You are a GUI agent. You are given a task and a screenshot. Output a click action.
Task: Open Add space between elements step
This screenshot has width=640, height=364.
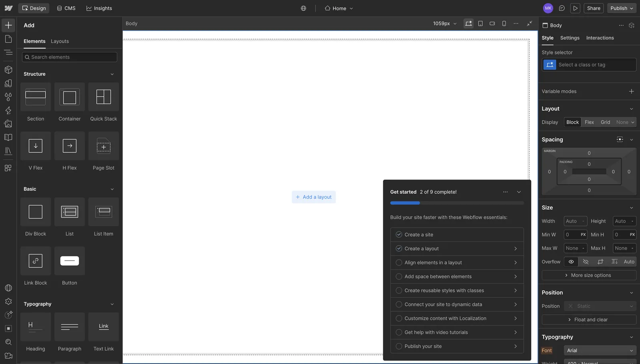(x=457, y=276)
